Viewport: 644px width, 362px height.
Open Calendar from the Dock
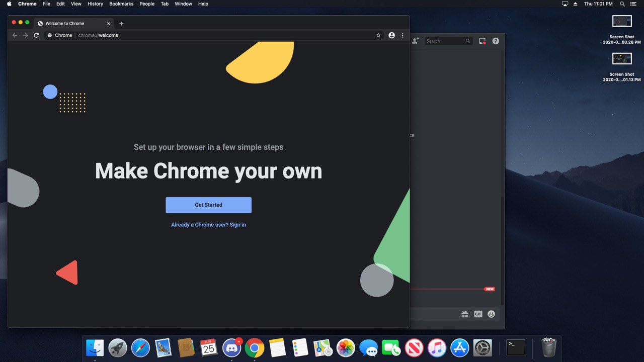pyautogui.click(x=209, y=348)
